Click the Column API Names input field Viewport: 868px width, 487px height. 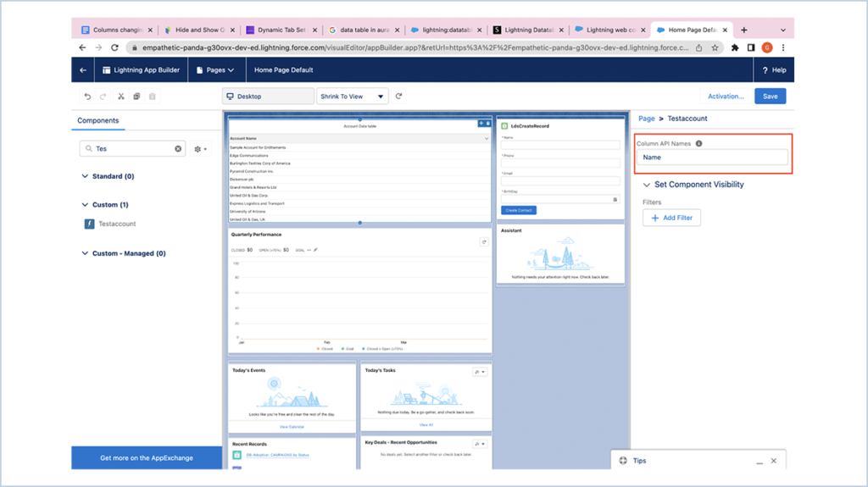coord(712,158)
